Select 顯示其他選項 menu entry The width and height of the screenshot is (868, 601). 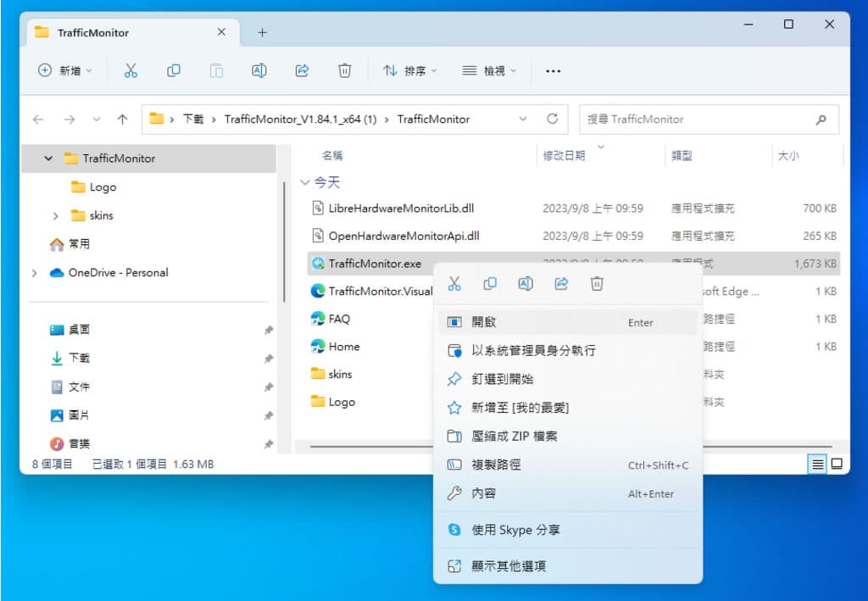coord(568,566)
